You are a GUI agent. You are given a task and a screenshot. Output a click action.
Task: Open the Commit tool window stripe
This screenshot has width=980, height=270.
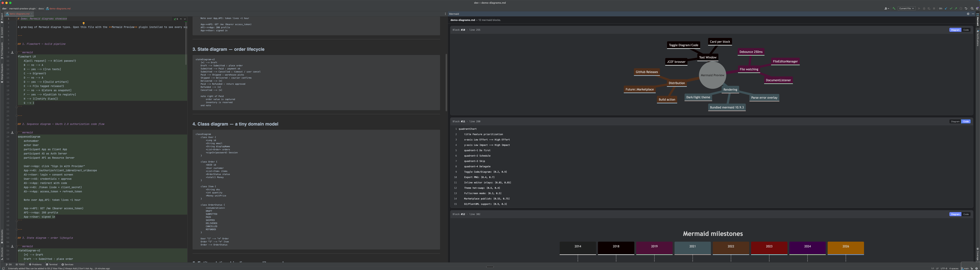2,33
